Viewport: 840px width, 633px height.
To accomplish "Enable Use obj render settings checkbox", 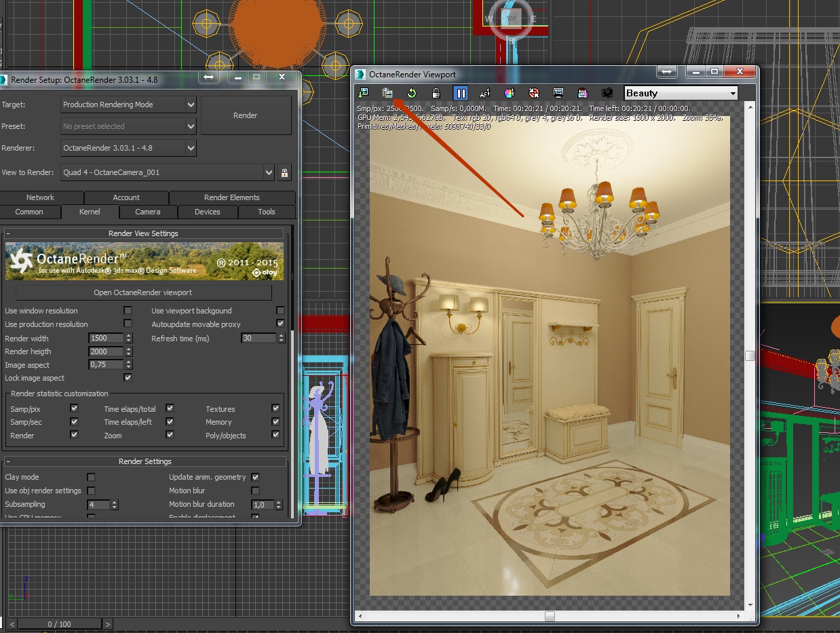I will pyautogui.click(x=91, y=491).
